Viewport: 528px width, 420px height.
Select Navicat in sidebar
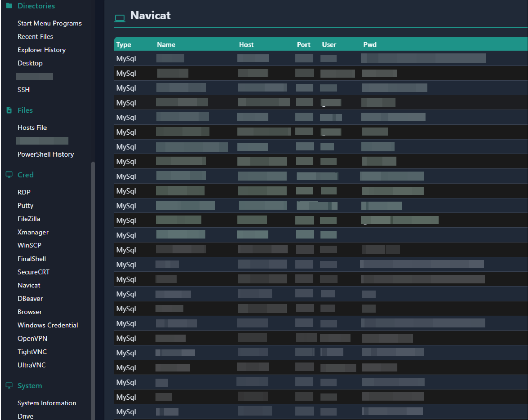29,285
